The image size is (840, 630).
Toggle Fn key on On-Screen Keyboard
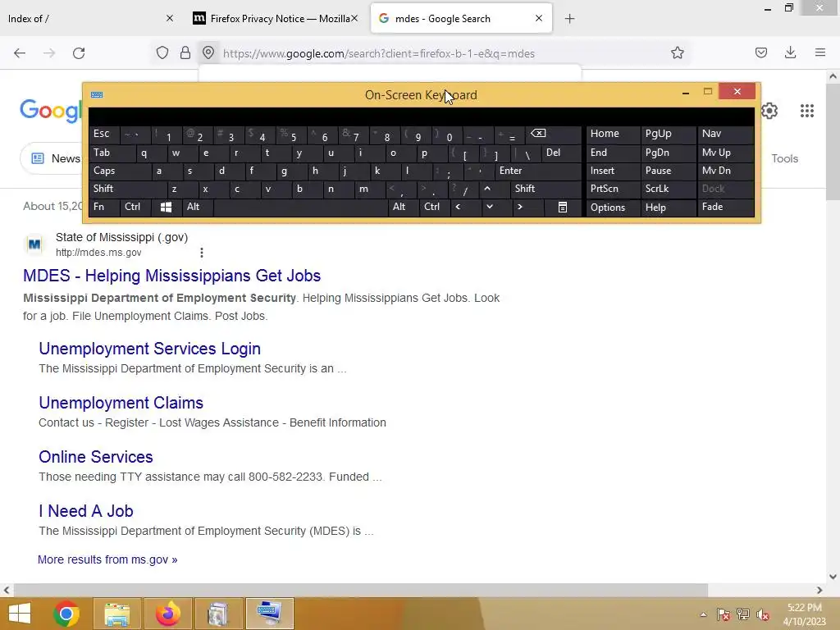point(104,208)
